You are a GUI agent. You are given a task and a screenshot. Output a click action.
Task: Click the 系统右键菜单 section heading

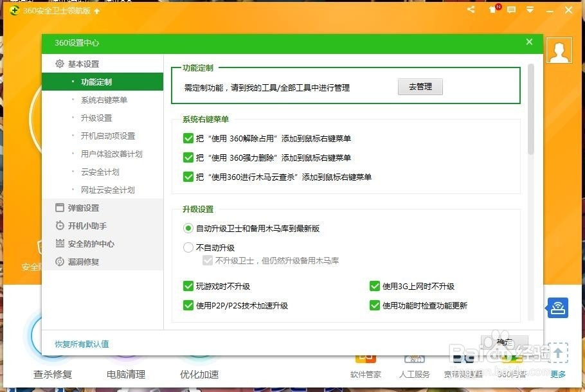206,120
